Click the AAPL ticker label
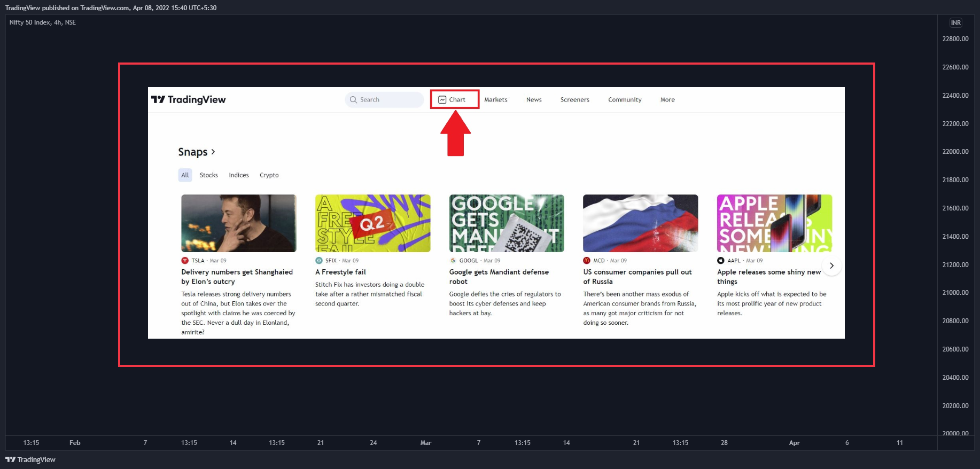This screenshot has height=469, width=980. (734, 261)
